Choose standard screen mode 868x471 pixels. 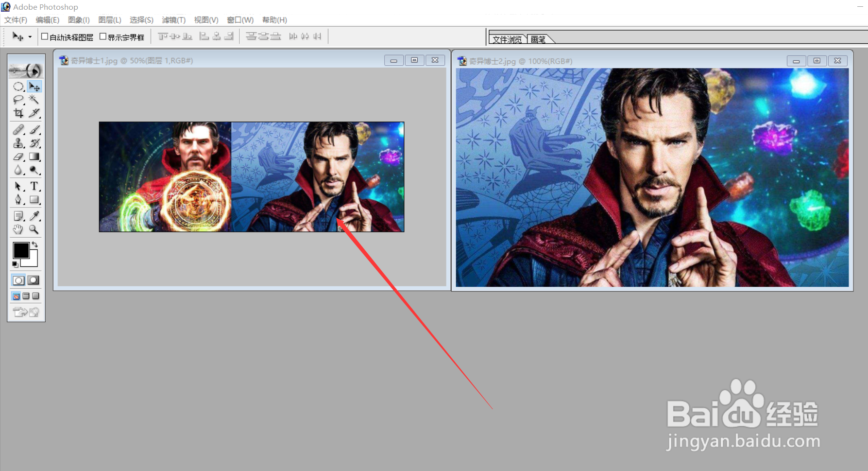point(16,296)
